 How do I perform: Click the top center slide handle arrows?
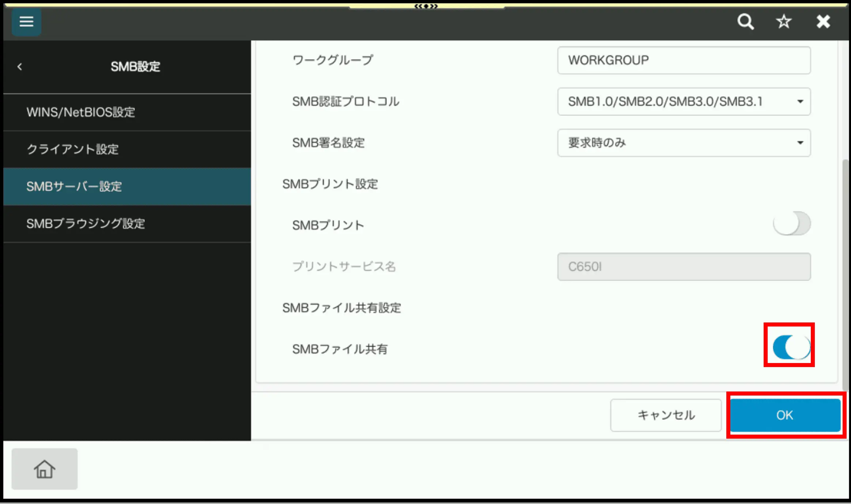pos(426,6)
